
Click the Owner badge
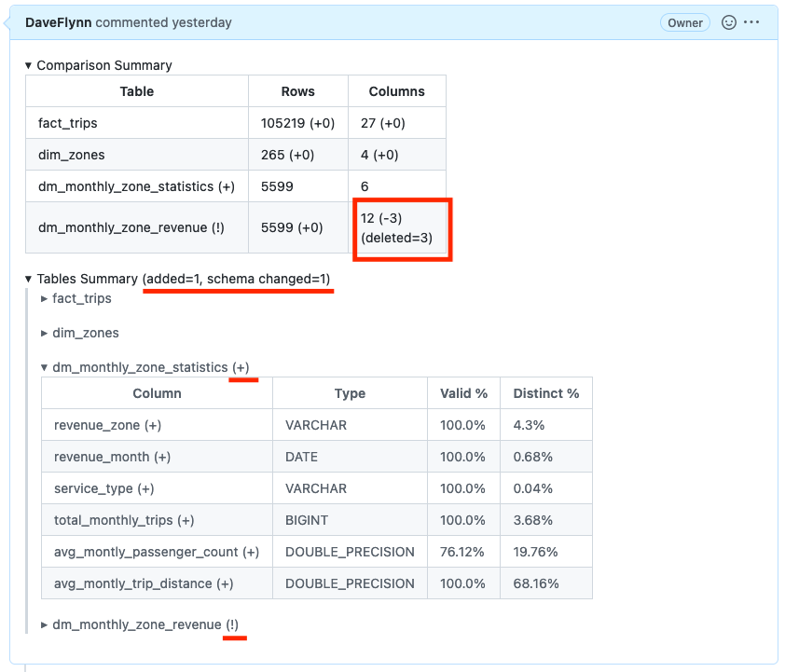click(684, 22)
